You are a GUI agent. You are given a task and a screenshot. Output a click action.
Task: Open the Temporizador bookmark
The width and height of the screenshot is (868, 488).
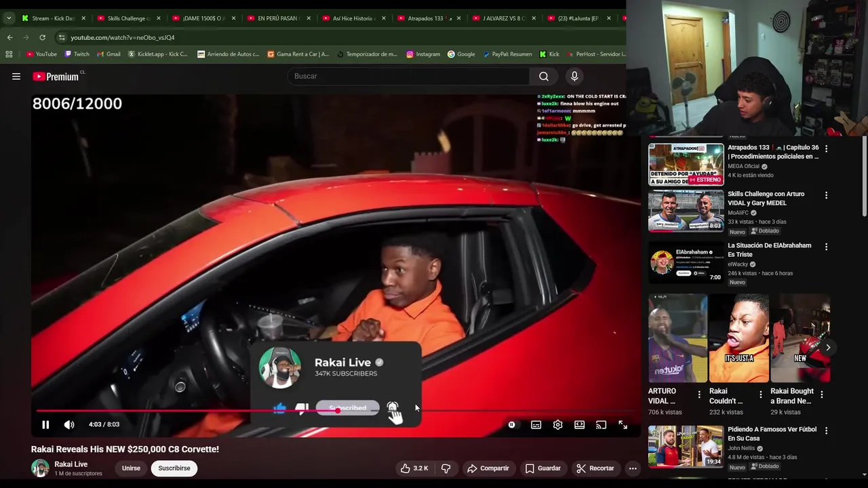click(368, 54)
